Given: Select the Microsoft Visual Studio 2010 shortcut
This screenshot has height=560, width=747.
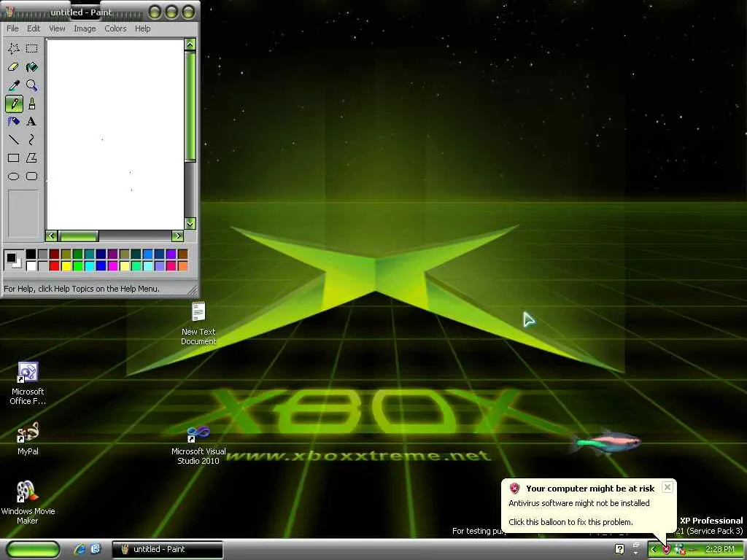Looking at the screenshot, I should [x=198, y=446].
